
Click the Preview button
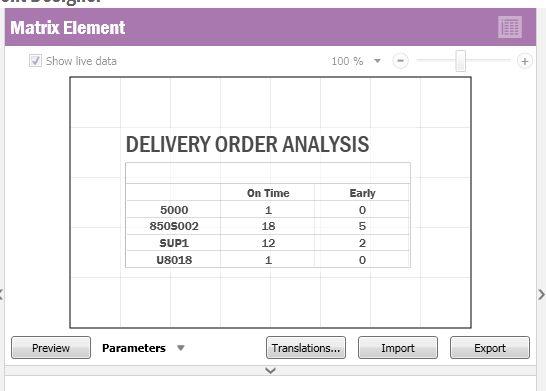point(51,347)
